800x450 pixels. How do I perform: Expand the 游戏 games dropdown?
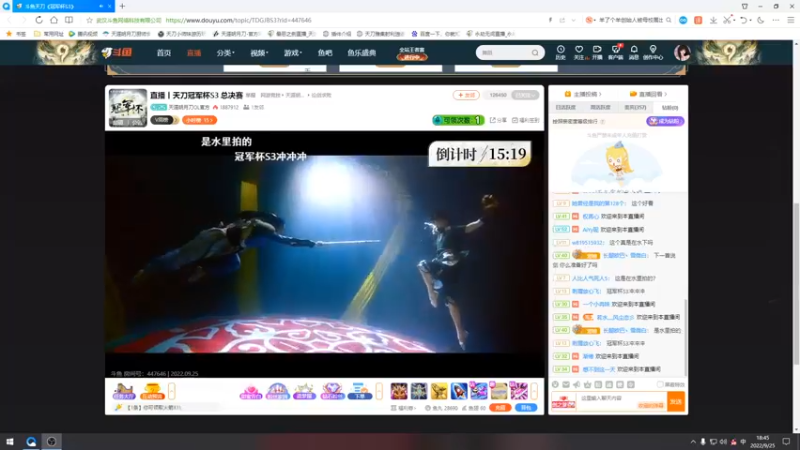(x=293, y=53)
